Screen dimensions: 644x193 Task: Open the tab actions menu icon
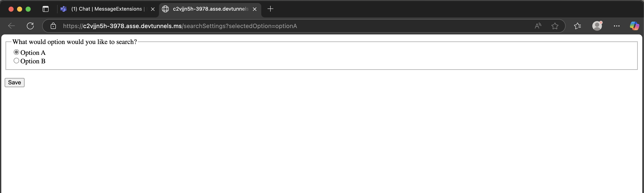[46, 9]
